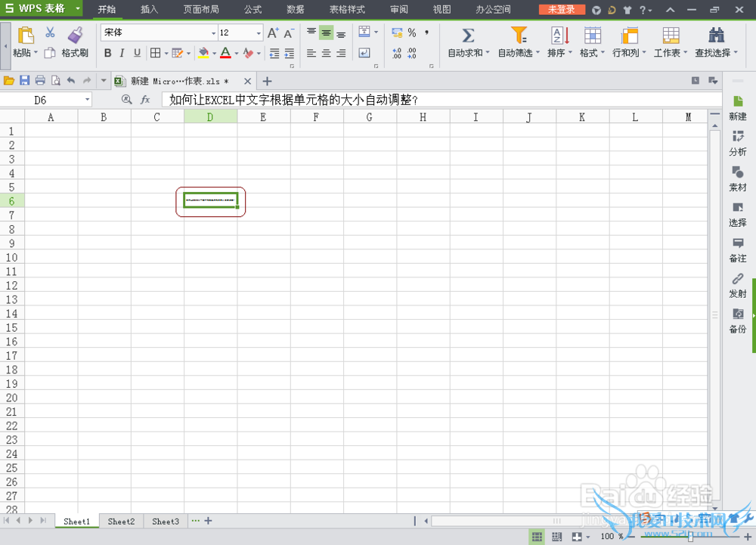The height and width of the screenshot is (545, 756).
Task: Click the Find and Select binoculars icon
Action: pos(717,36)
